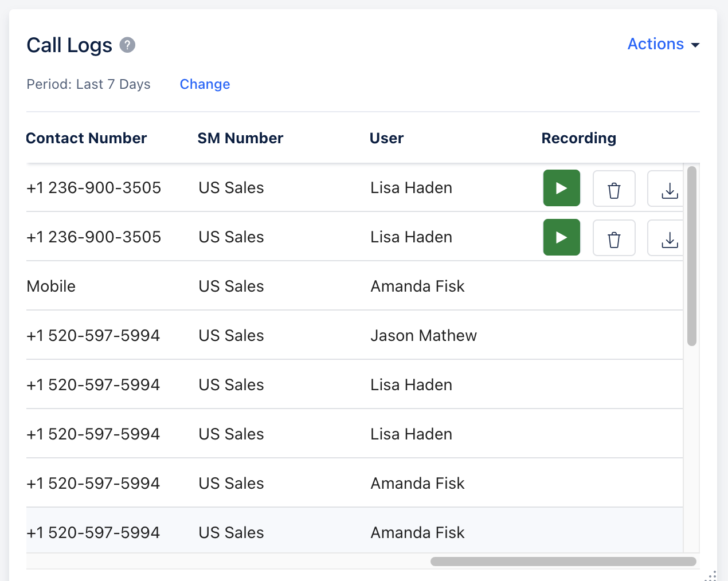728x581 pixels.
Task: Select the Jason Mathew user cell
Action: 424,335
